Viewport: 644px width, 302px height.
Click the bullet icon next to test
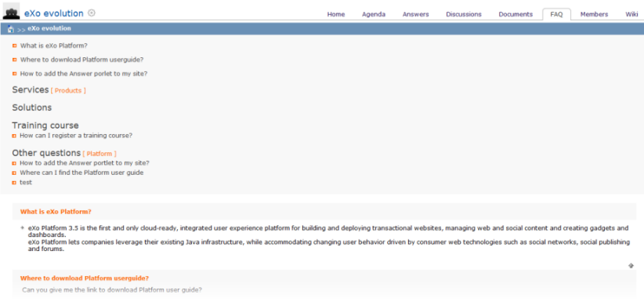14,183
